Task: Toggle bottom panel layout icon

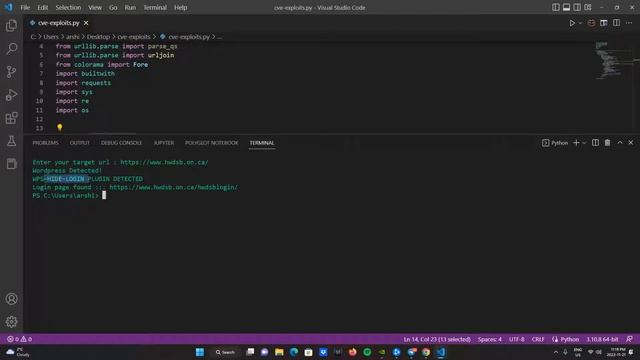Action: (566, 7)
